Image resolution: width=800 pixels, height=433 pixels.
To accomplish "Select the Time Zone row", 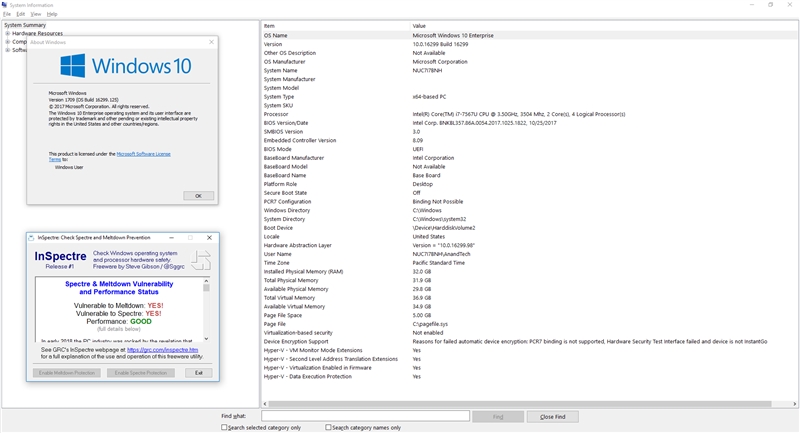I will 530,263.
